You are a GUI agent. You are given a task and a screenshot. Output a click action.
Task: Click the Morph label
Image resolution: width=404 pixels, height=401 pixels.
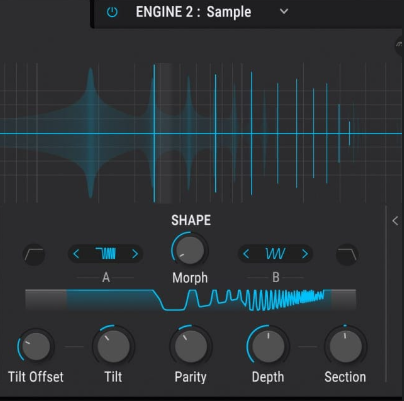click(x=190, y=278)
